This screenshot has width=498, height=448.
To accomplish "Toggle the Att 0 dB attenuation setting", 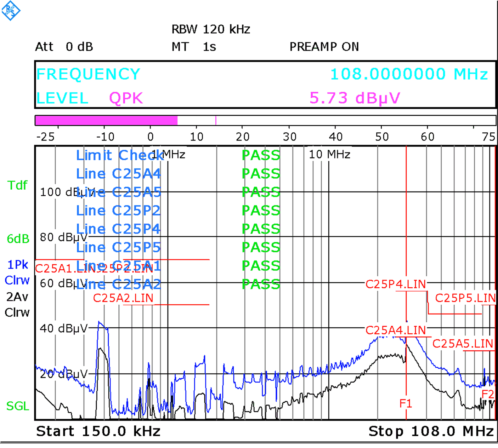I will pyautogui.click(x=64, y=46).
